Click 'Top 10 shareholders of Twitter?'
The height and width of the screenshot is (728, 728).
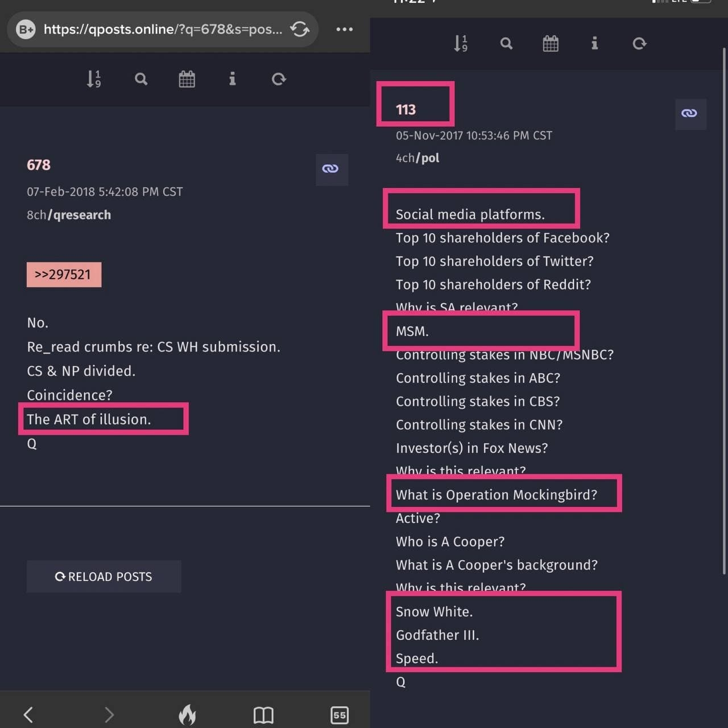point(495,261)
